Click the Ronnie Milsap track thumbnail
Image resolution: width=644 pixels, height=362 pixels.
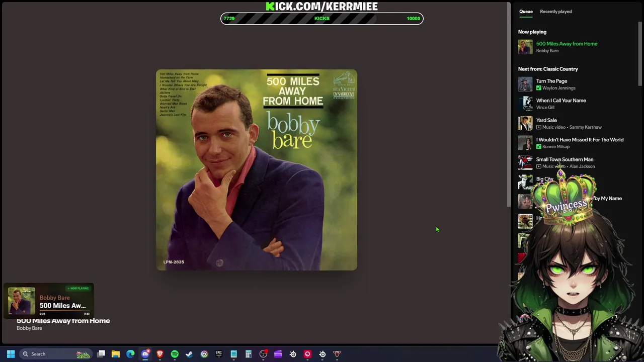click(x=525, y=143)
